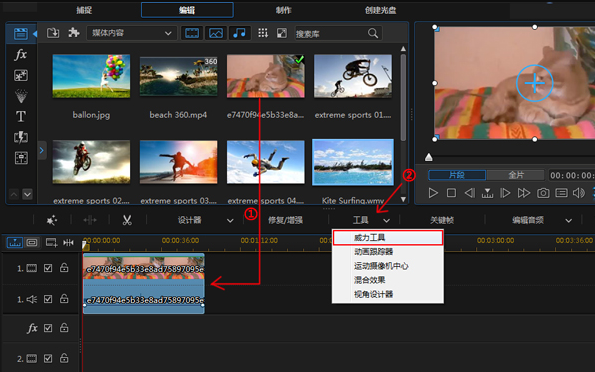Click the trim icon beside scissors
Viewport: 595px width, 372px height.
pos(90,220)
